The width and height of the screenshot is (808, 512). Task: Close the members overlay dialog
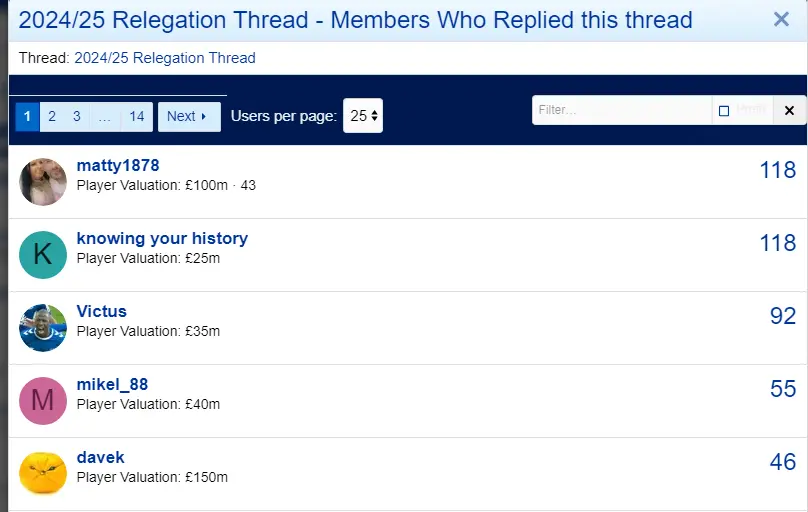[781, 19]
